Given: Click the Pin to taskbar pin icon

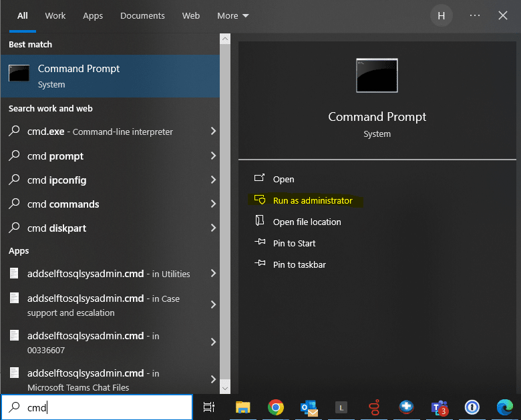Looking at the screenshot, I should click(x=260, y=263).
